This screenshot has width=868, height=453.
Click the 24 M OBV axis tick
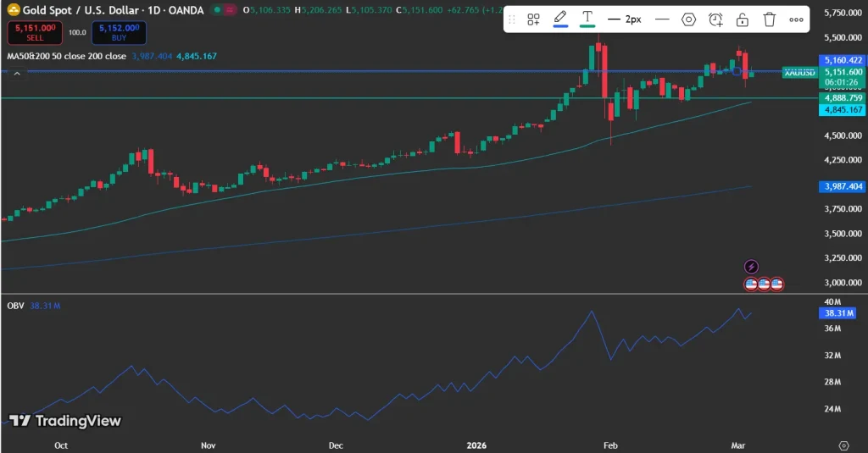tap(832, 409)
